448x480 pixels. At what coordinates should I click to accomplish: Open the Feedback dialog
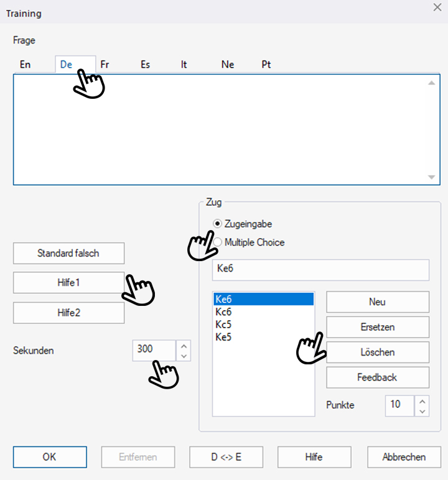point(378,377)
